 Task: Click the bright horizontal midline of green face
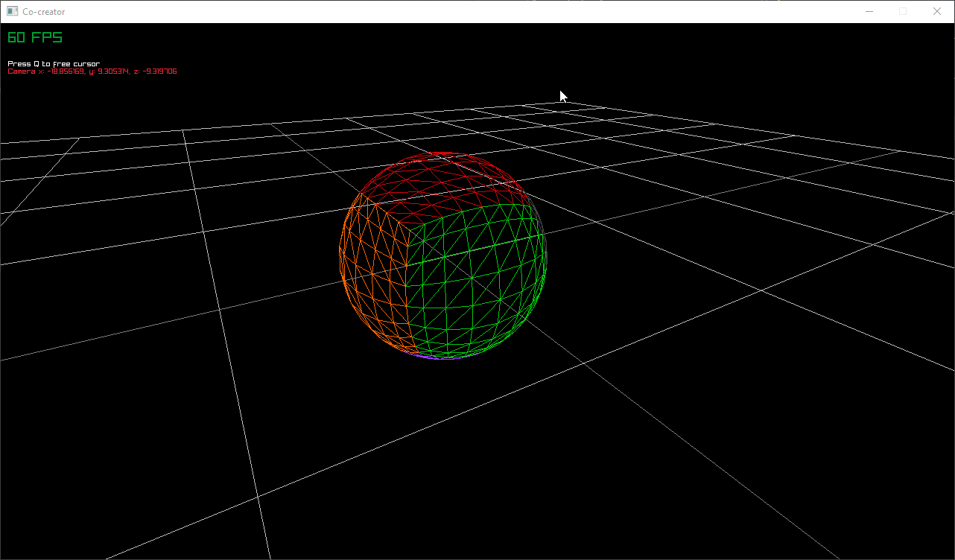(477, 249)
